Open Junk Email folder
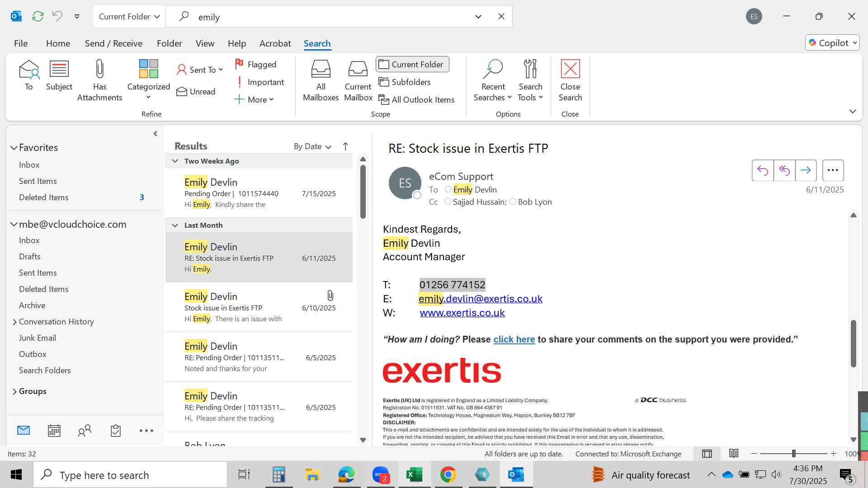 point(38,338)
